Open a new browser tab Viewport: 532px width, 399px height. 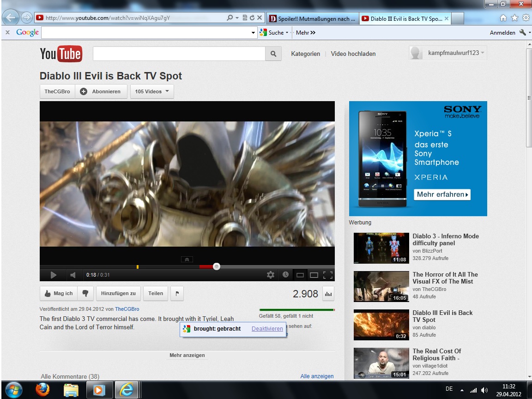tap(458, 18)
